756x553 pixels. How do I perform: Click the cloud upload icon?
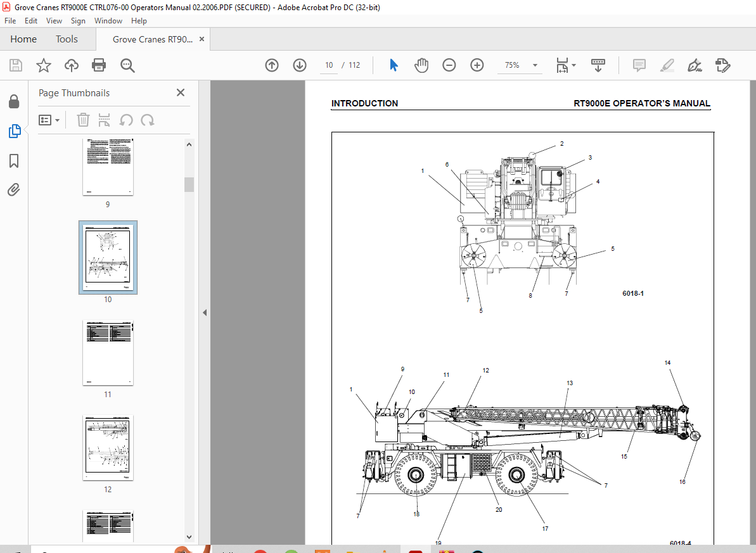72,65
